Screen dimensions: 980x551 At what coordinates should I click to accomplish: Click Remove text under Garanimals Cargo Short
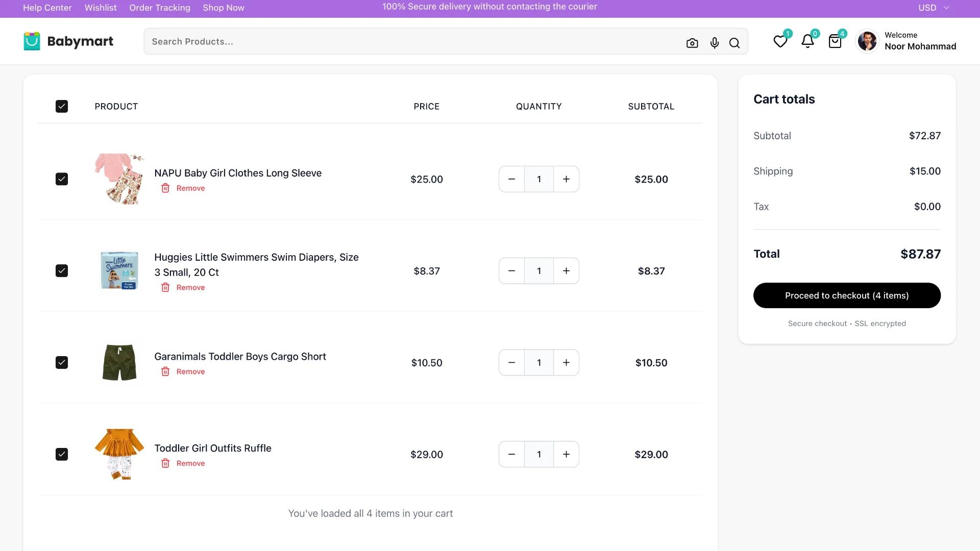tap(190, 372)
